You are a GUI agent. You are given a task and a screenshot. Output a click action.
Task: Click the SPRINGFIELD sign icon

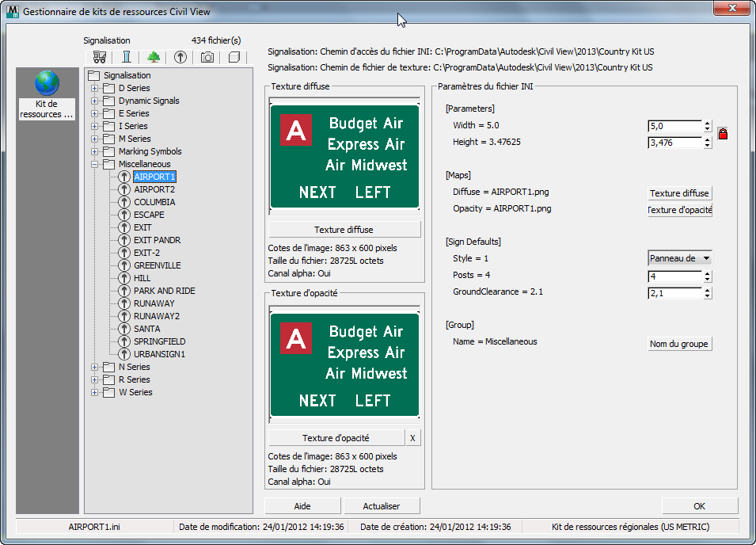coord(124,341)
